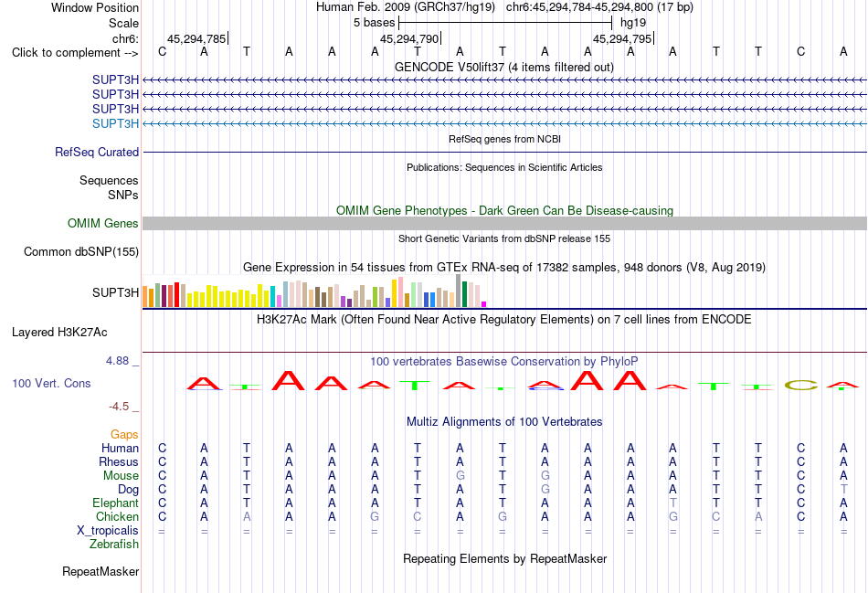Click the GENCODE V50lift37 track title
Viewport: 868px width, 593px height.
[503, 67]
